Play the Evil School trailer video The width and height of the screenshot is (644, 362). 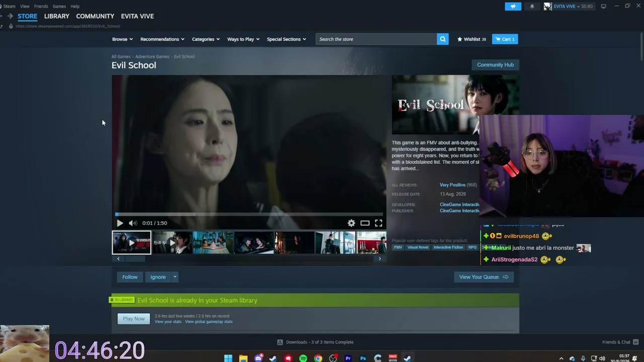tap(120, 223)
